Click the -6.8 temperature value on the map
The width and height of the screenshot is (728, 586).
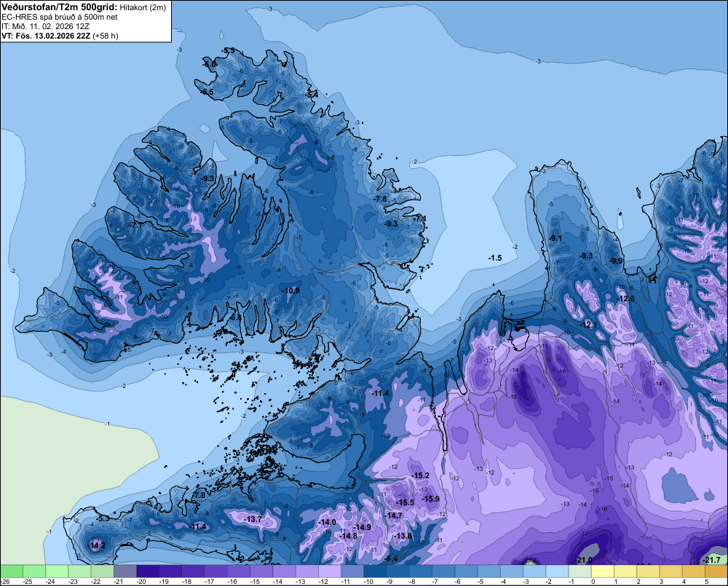(235, 317)
